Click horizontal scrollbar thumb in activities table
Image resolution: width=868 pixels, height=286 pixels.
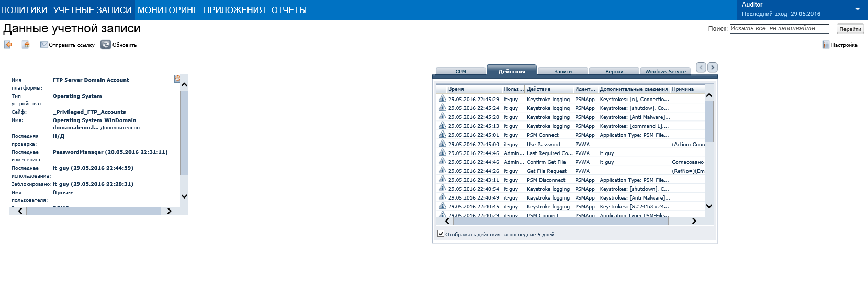pos(561,221)
